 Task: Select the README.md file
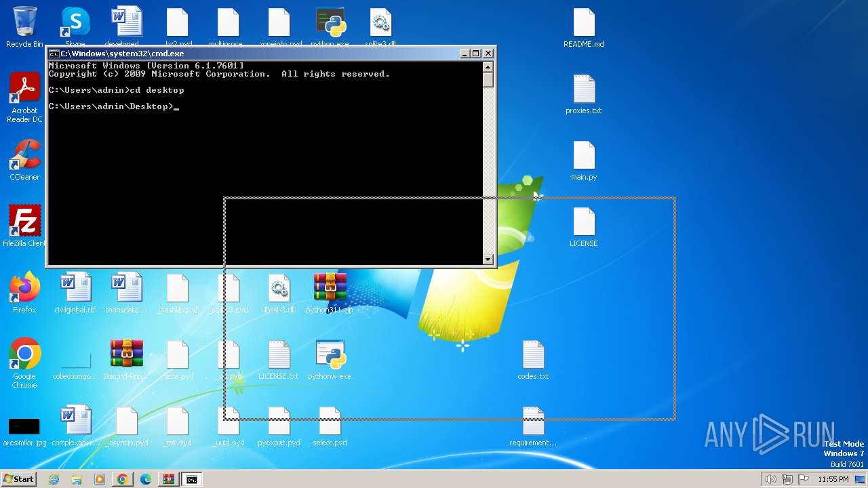[x=584, y=27]
